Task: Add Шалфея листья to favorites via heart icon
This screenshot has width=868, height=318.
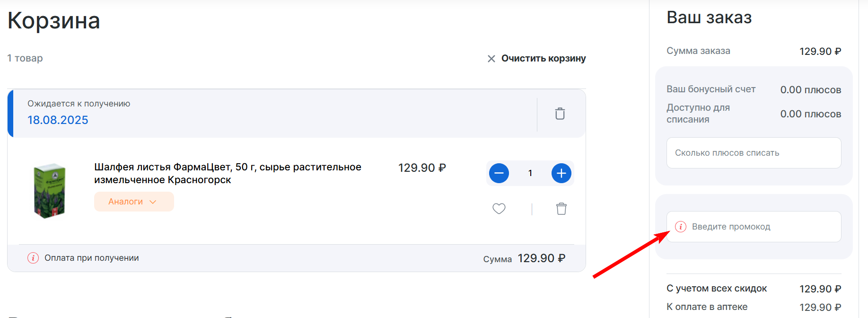Action: [x=499, y=208]
